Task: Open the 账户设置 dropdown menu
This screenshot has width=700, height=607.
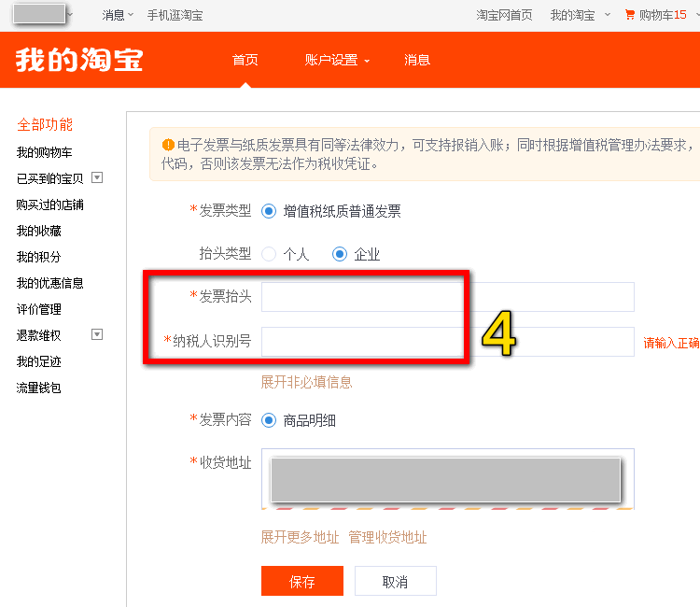Action: [x=337, y=60]
